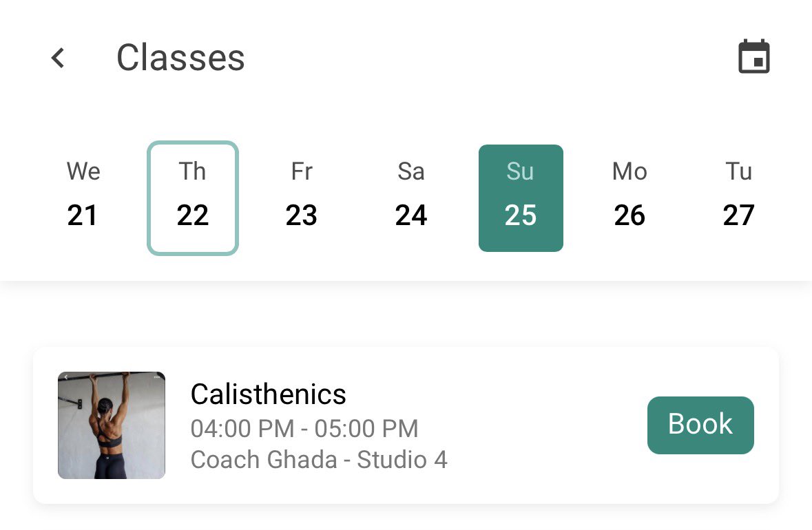Open the Calisthenics class title

268,394
